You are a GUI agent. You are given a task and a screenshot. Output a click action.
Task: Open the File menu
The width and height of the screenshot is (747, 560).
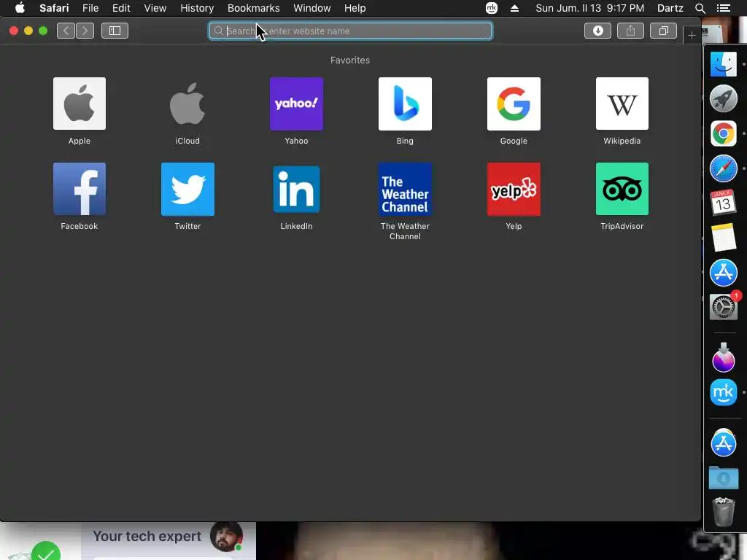90,8
